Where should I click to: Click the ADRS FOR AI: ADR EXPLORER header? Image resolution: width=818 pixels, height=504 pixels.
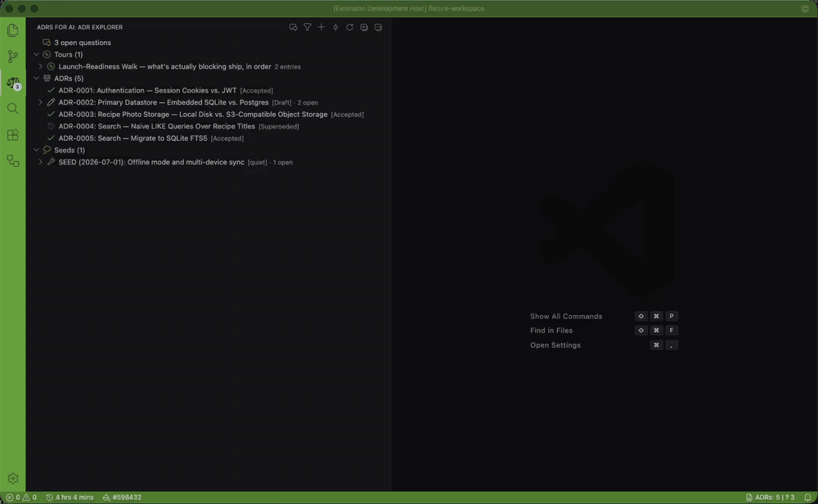click(x=80, y=27)
